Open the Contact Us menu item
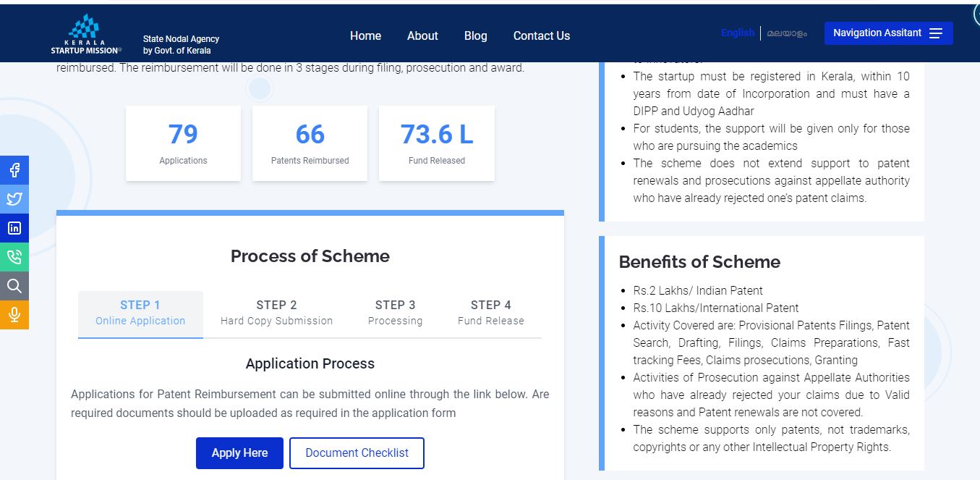The width and height of the screenshot is (980, 480). (542, 35)
